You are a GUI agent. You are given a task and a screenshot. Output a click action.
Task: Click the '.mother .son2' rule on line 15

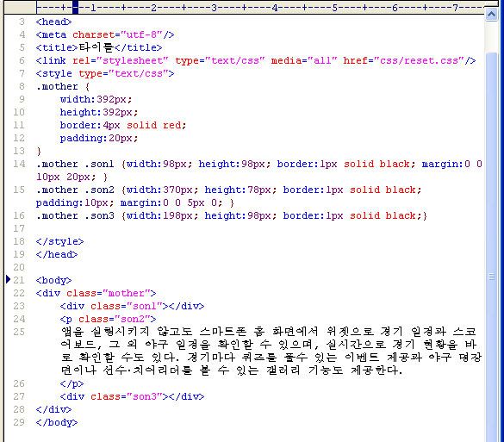pyautogui.click(x=228, y=196)
